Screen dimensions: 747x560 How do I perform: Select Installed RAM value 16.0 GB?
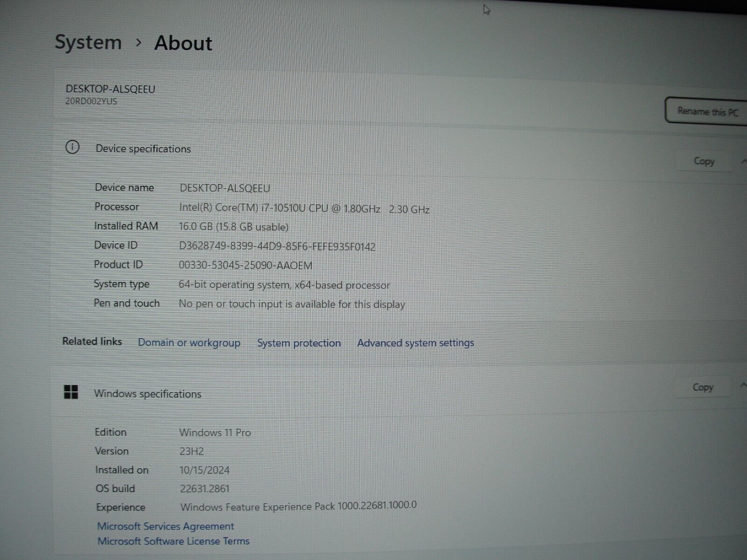pos(234,227)
